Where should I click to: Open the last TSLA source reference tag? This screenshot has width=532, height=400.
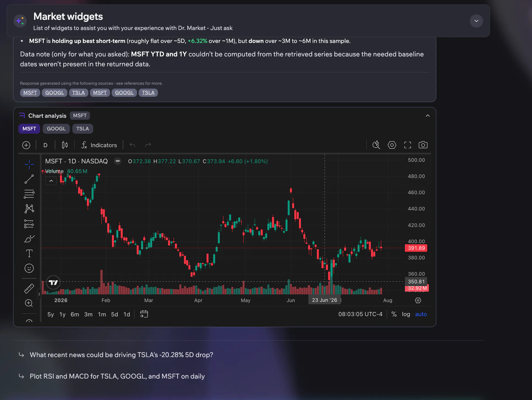(x=148, y=93)
